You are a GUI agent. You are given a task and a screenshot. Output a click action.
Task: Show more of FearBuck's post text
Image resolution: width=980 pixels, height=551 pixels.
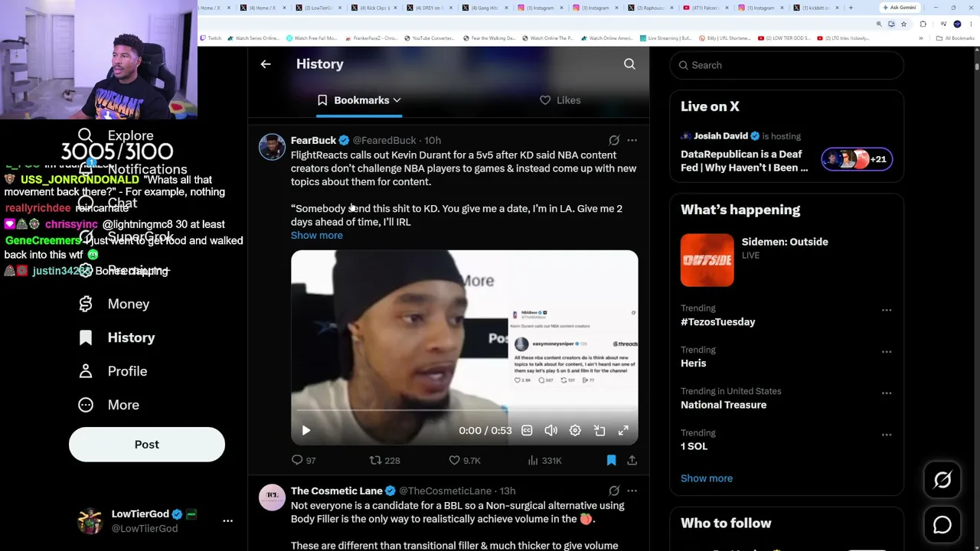click(317, 235)
